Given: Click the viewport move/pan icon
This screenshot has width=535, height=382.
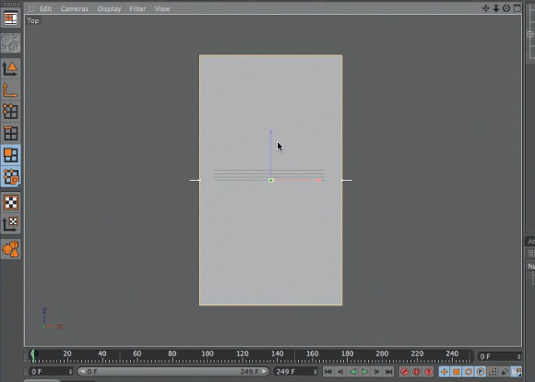Looking at the screenshot, I should click(x=486, y=8).
